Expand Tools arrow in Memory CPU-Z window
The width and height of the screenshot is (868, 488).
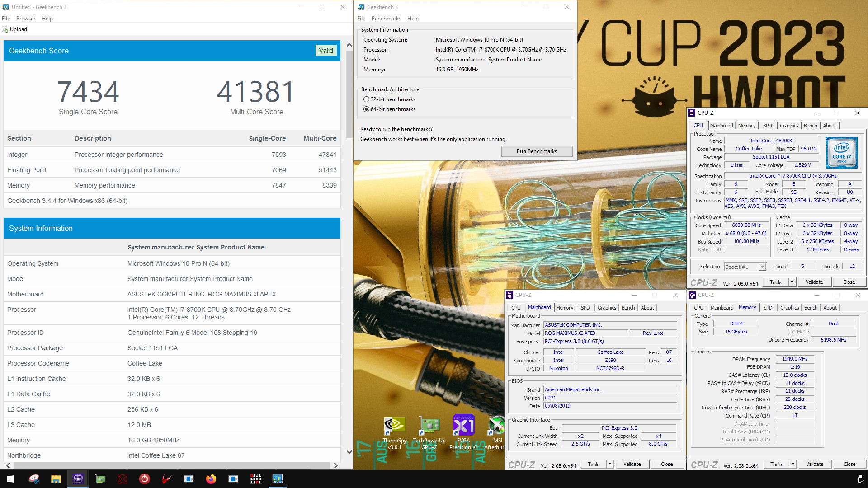793,464
